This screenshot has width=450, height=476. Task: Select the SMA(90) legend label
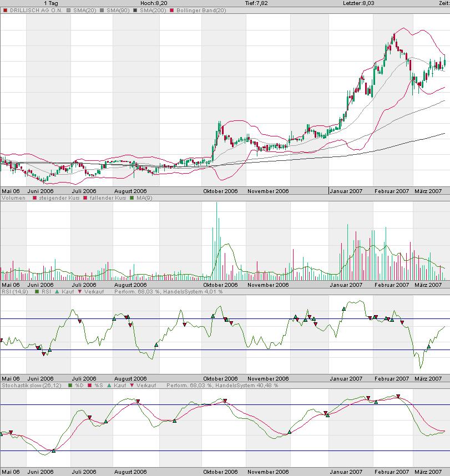click(118, 11)
